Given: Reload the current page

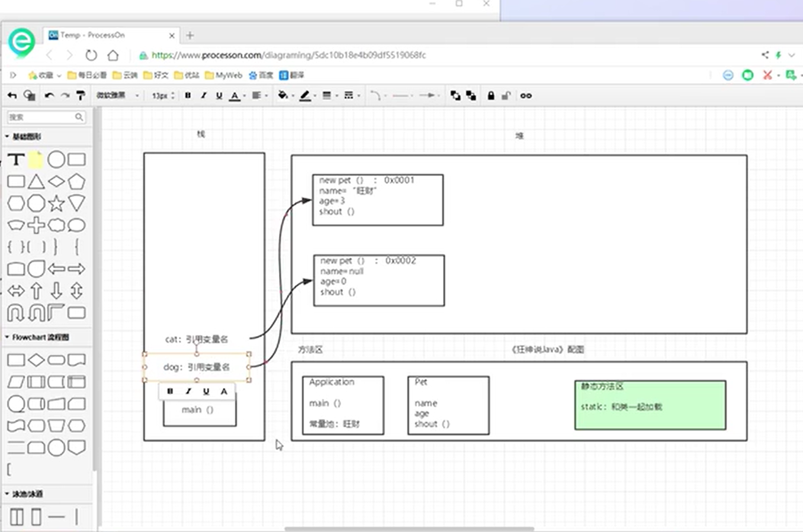Looking at the screenshot, I should point(91,55).
